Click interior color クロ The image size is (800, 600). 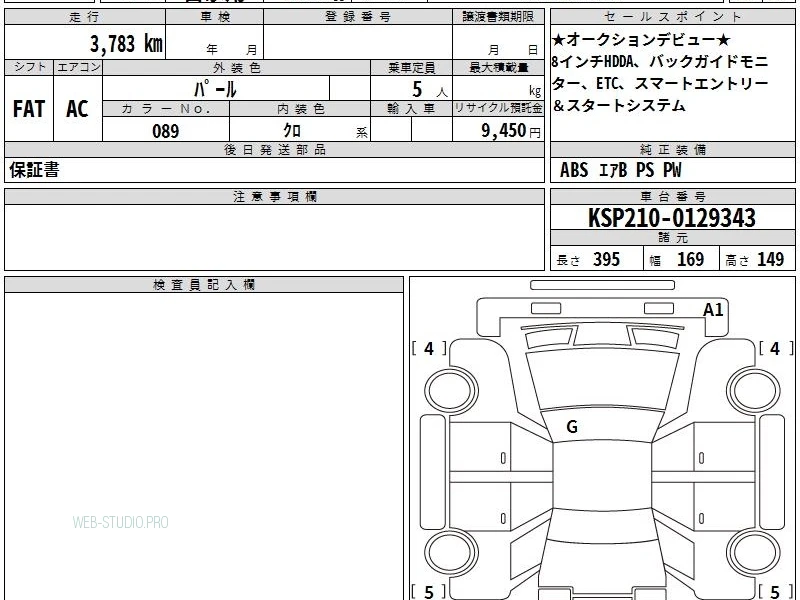(292, 131)
